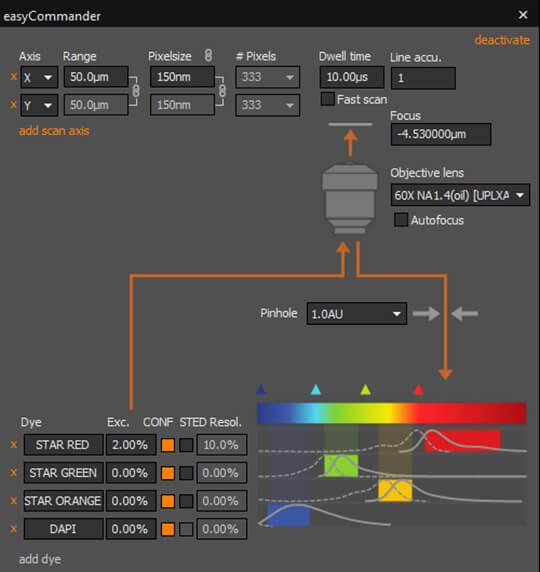Click the STAR RED STED resolution 10.0% field
The image size is (540, 572).
222,445
